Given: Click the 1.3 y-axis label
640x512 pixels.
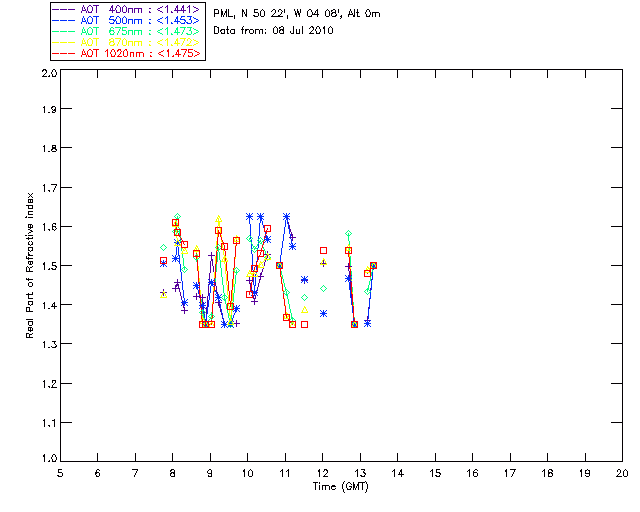Looking at the screenshot, I should pyautogui.click(x=49, y=344).
